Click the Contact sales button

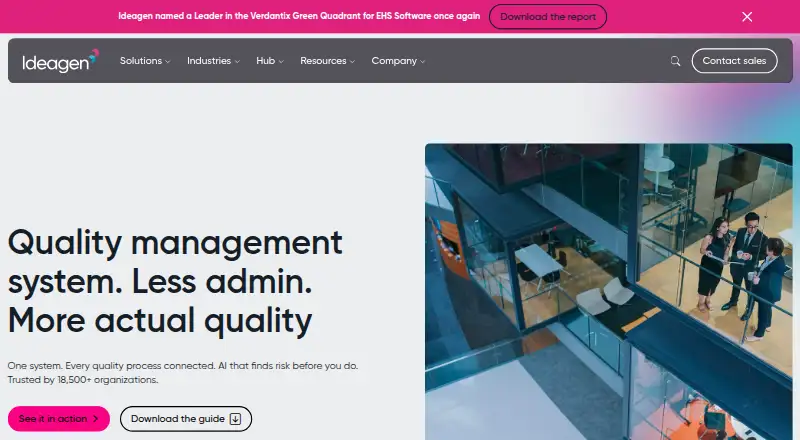pyautogui.click(x=734, y=61)
